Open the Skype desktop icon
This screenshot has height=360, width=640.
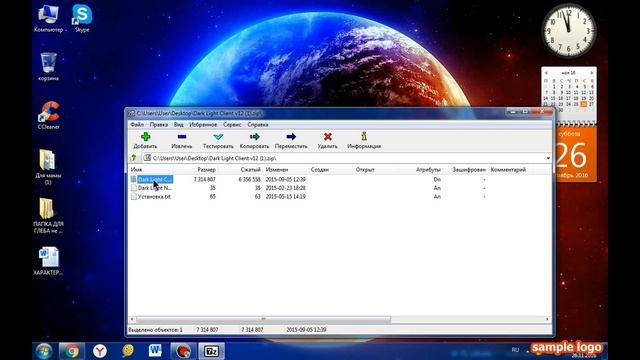(x=82, y=18)
